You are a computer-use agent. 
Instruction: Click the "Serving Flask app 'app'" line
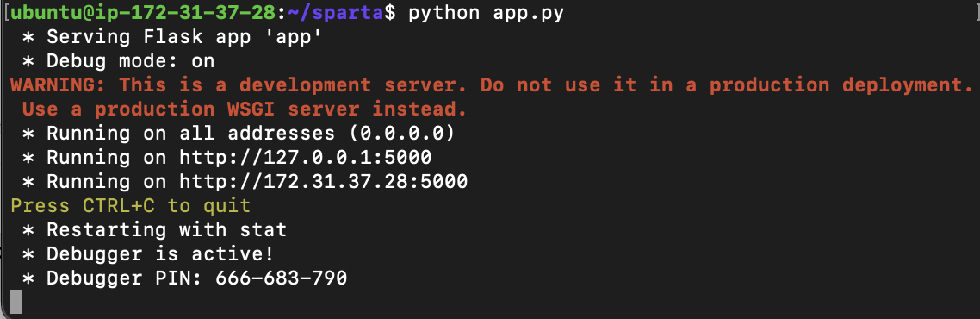point(172,37)
